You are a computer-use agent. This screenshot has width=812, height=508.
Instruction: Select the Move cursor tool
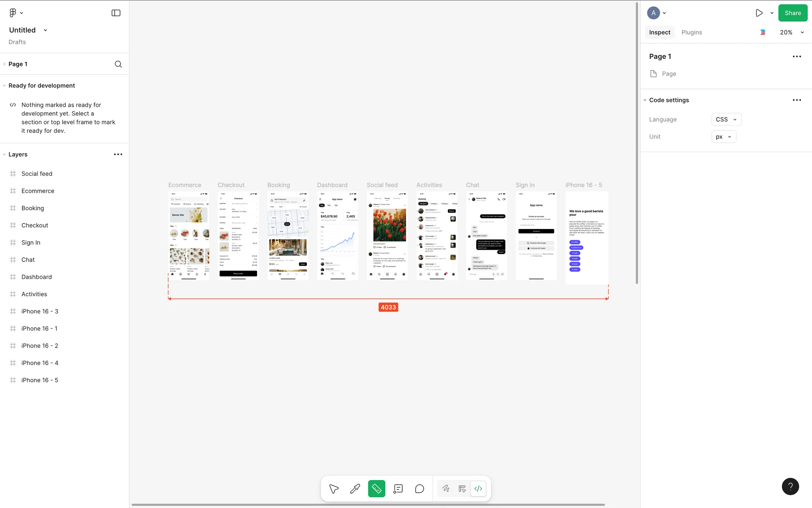pyautogui.click(x=334, y=489)
